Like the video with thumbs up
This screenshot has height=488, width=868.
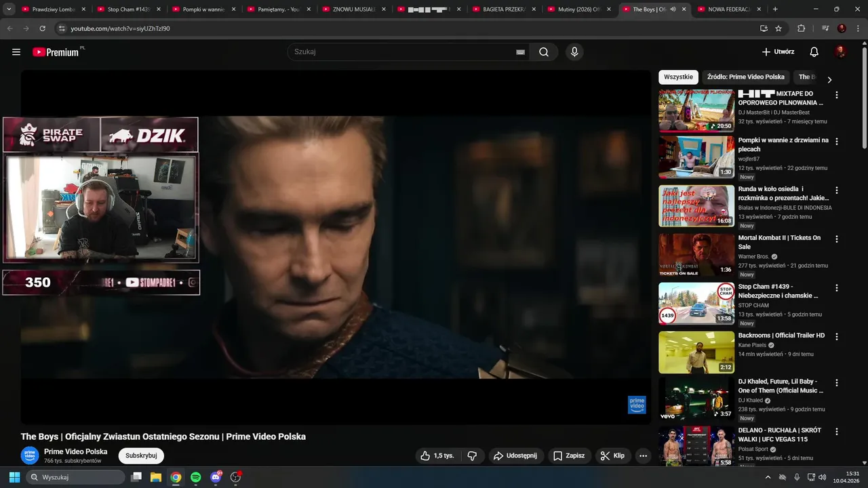(x=437, y=455)
